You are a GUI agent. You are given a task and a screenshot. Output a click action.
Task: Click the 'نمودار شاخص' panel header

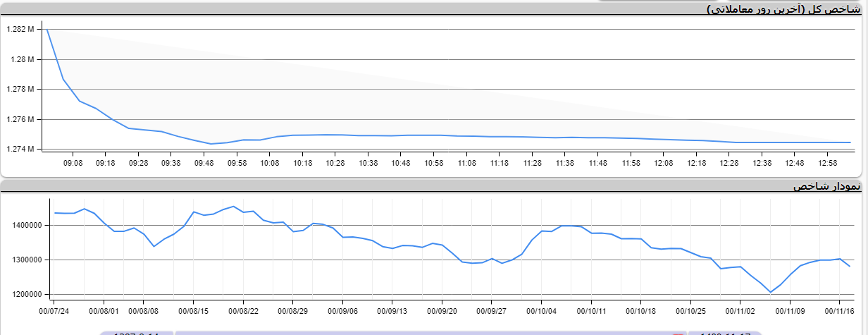826,186
